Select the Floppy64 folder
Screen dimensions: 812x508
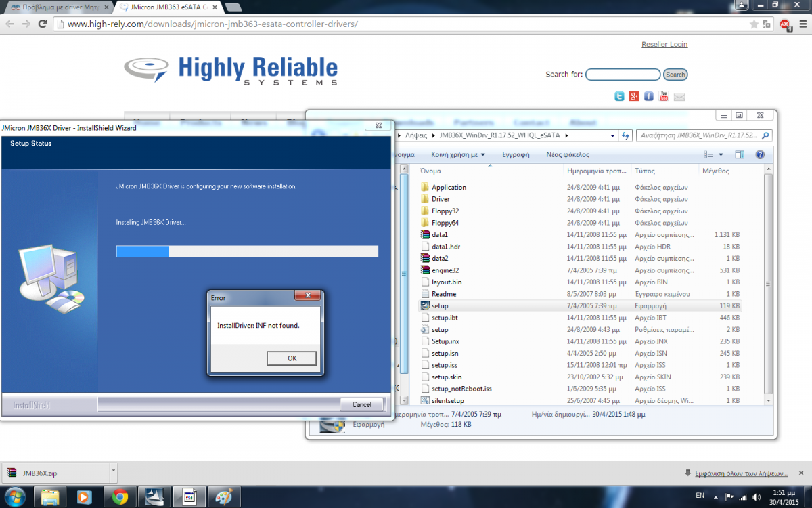[445, 223]
